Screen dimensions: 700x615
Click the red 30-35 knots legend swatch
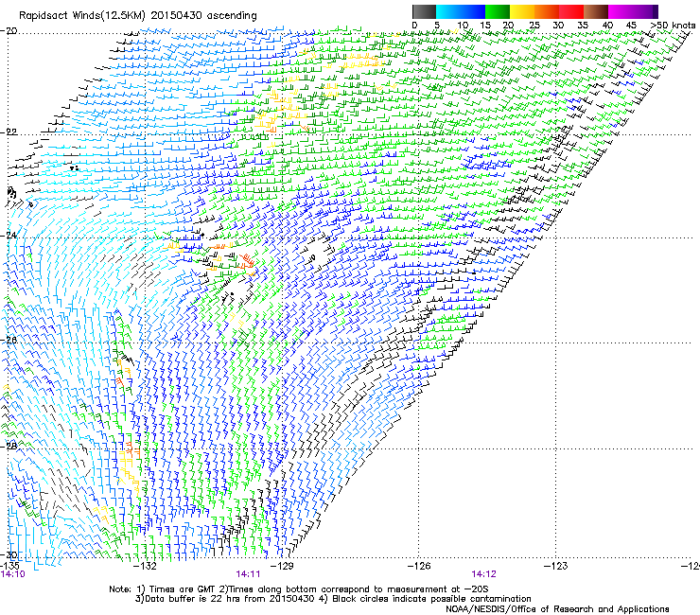pyautogui.click(x=571, y=11)
